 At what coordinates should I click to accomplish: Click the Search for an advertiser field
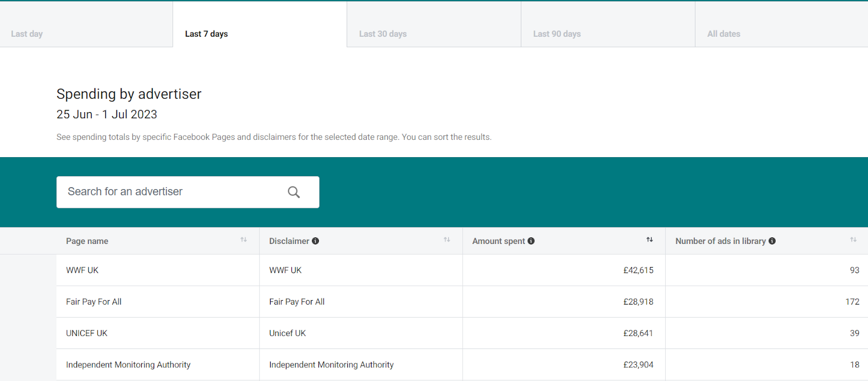point(188,192)
